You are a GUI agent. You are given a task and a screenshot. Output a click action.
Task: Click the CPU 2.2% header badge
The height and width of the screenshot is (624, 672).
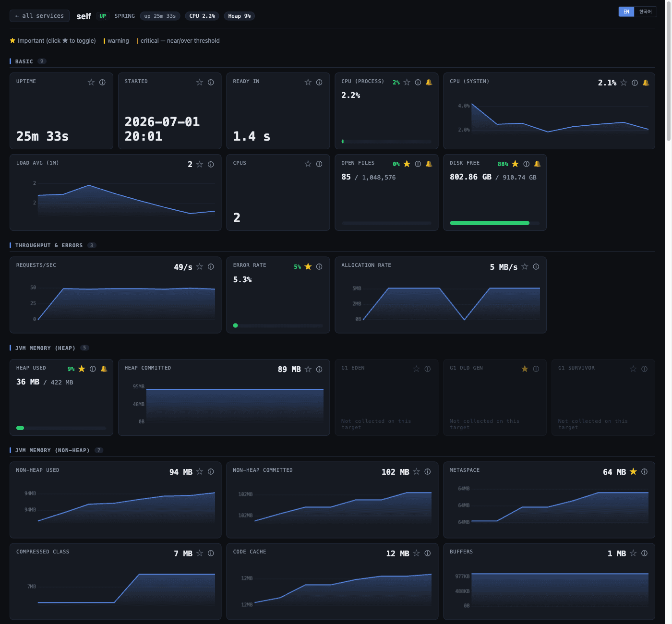[202, 16]
